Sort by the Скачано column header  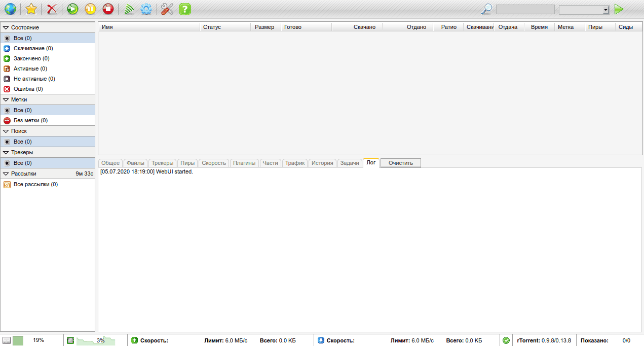point(357,27)
